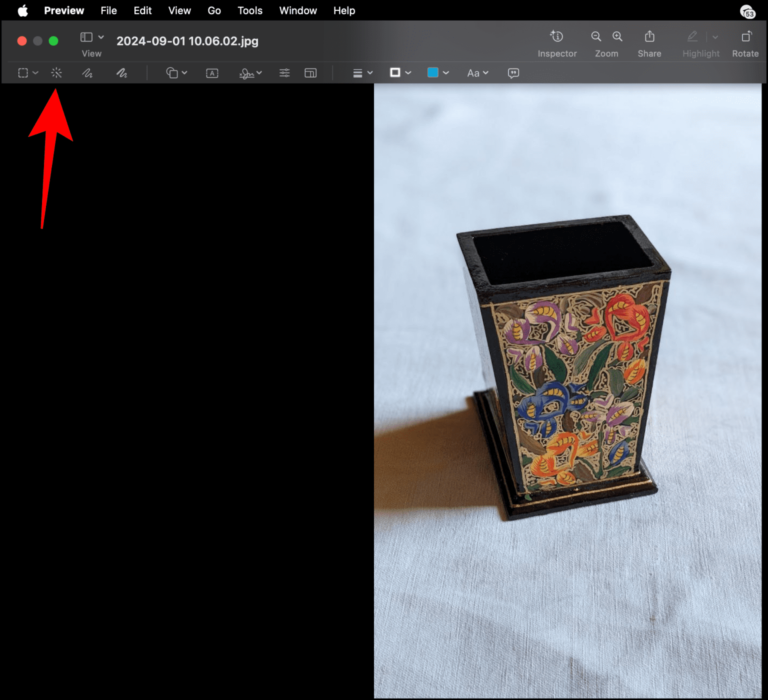Pick the Sketch tool

coord(87,73)
